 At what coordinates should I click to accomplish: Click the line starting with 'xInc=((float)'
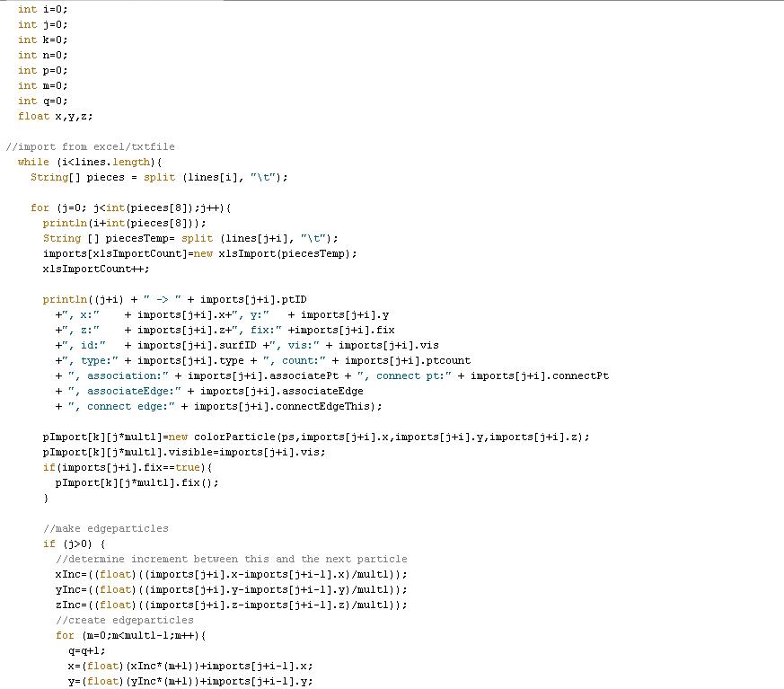(232, 574)
